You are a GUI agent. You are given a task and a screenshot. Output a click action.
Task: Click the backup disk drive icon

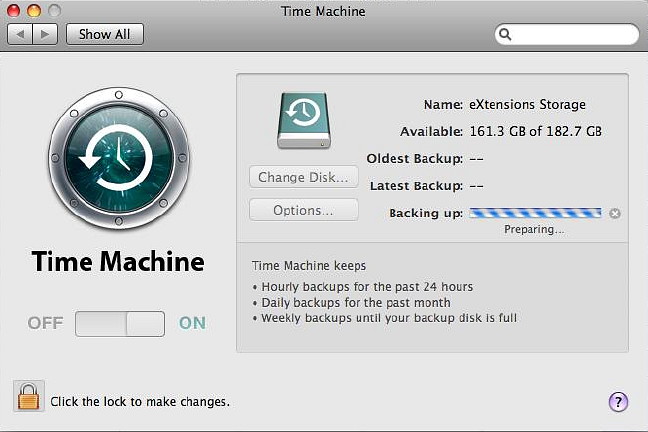(304, 120)
